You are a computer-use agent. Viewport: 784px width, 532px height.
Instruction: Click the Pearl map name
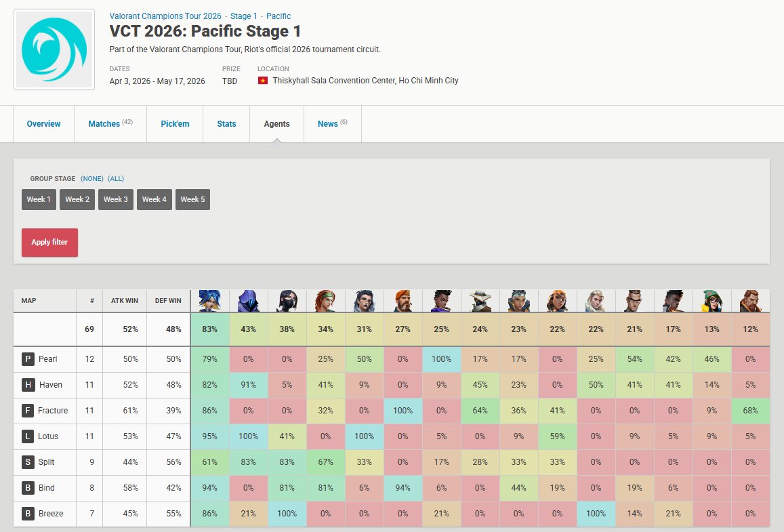pyautogui.click(x=47, y=359)
